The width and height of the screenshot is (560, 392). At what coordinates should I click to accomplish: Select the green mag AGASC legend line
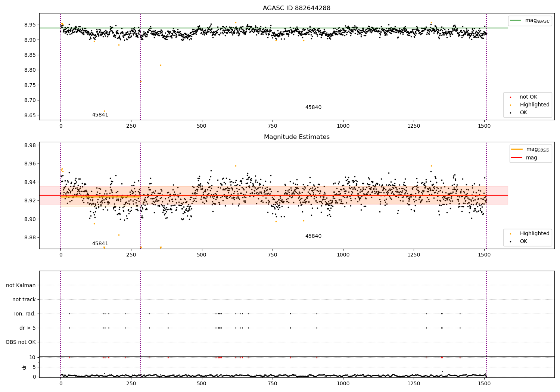[x=516, y=21]
